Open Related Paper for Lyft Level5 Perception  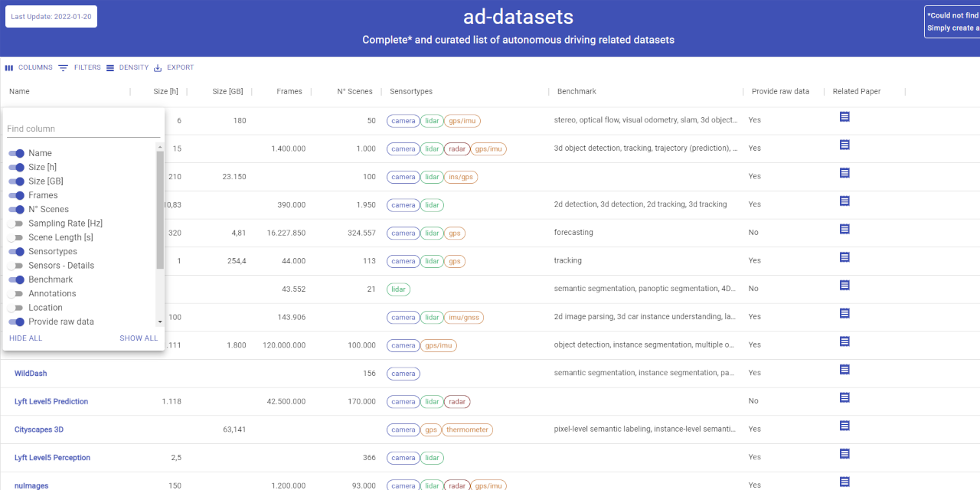tap(844, 453)
